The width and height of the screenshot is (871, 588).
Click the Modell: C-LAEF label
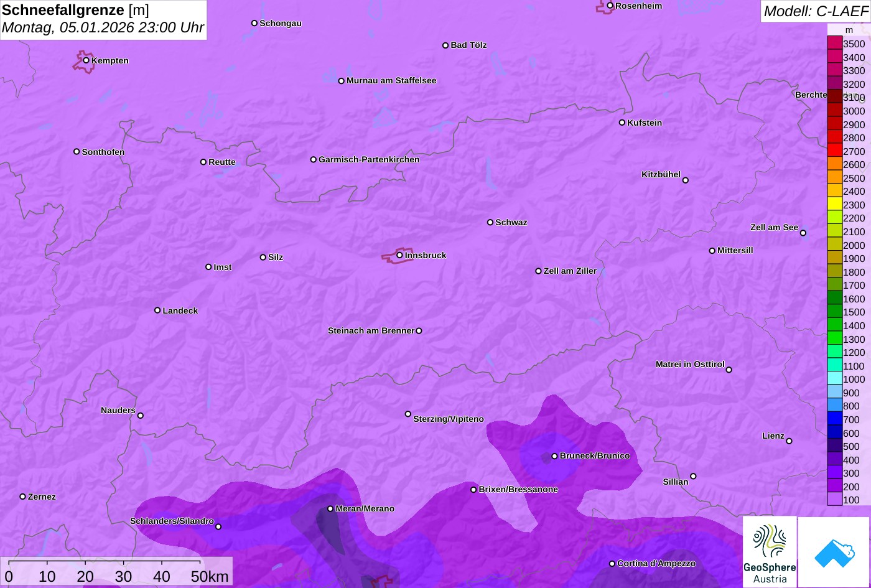pos(815,11)
